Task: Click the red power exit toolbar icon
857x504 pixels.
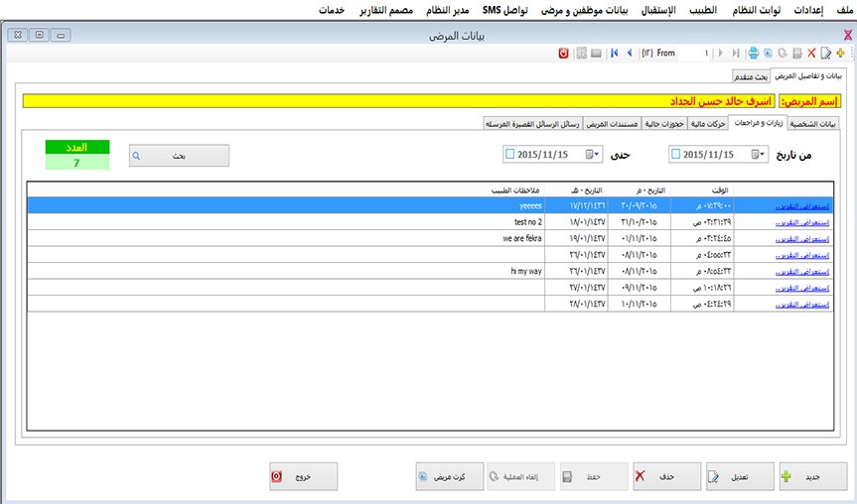Action: click(563, 53)
